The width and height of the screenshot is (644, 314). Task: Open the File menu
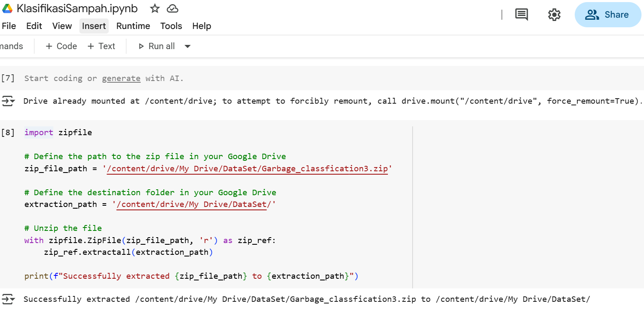[9, 26]
